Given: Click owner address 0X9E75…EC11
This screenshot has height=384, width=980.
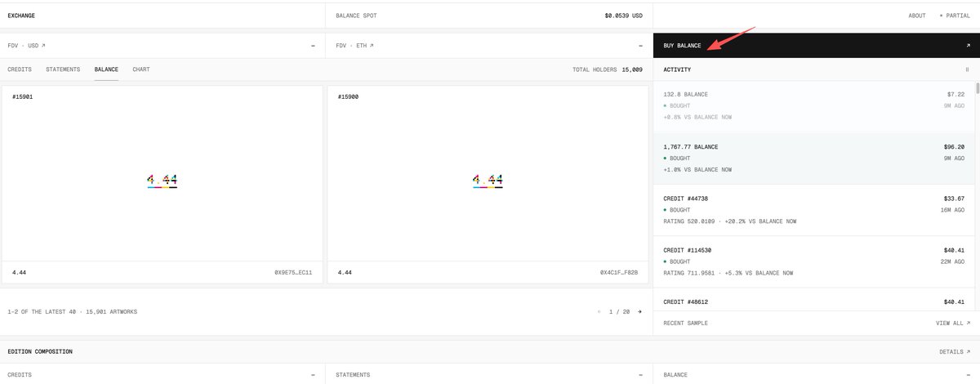Looking at the screenshot, I should [293, 272].
